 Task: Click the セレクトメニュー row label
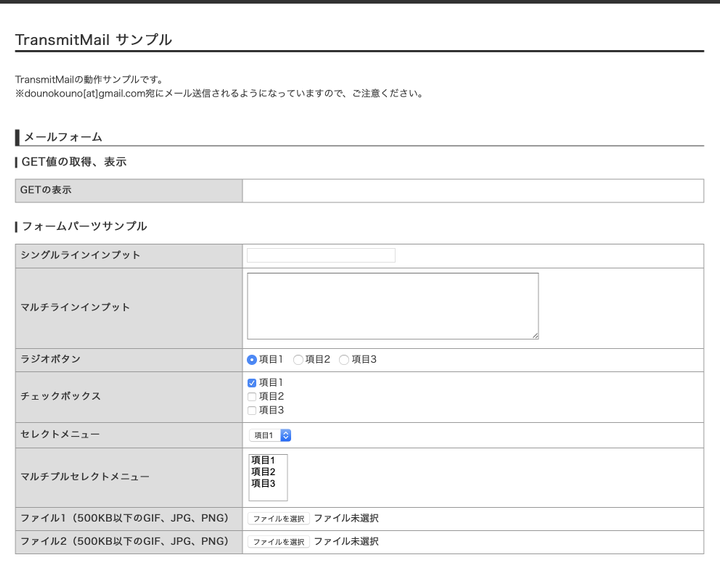[60, 434]
